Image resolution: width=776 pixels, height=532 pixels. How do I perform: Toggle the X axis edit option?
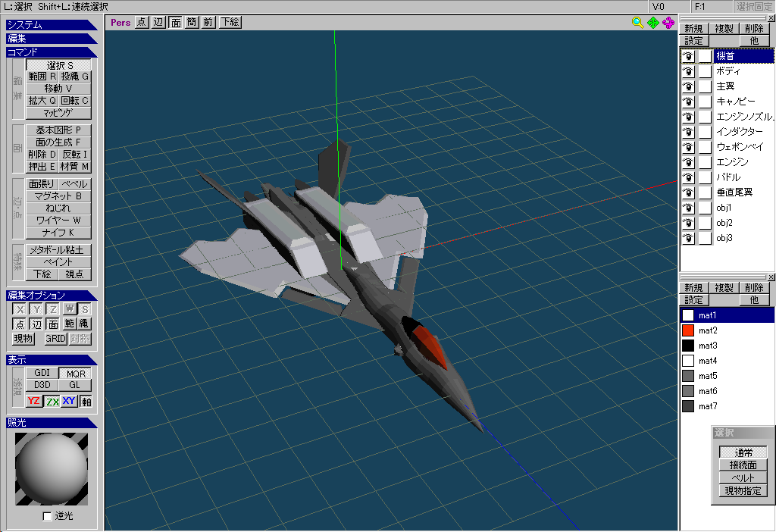coord(20,309)
